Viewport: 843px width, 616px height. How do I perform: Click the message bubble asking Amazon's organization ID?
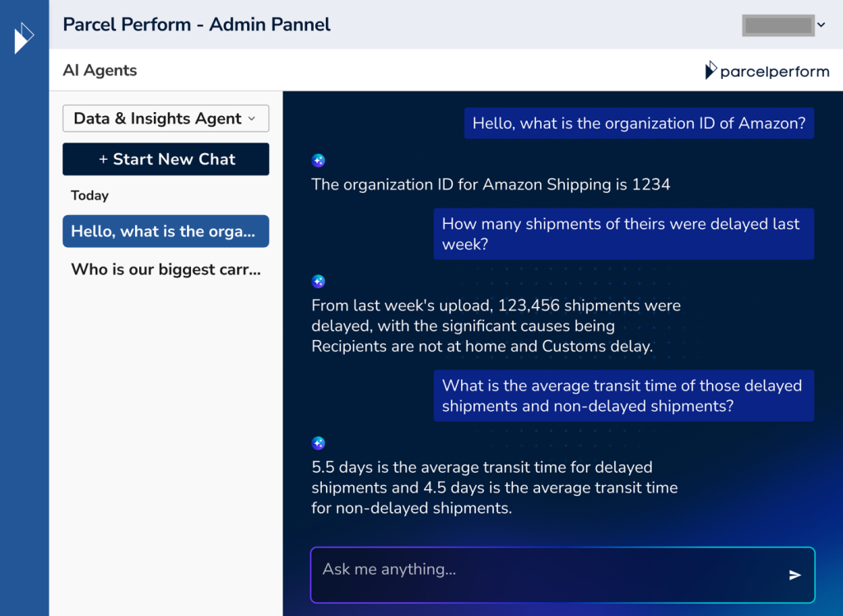(640, 123)
